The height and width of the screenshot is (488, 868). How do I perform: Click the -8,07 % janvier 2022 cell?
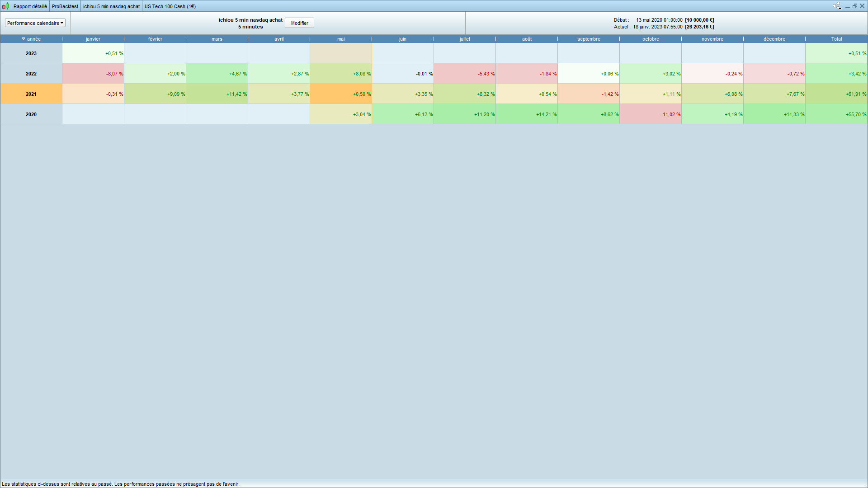point(93,74)
